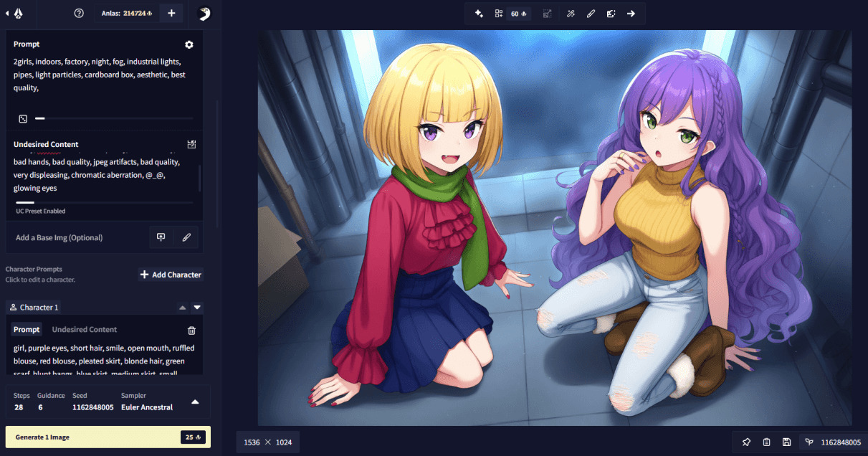Screen dimensions: 868x456
Task: Pin the generated image
Action: click(x=746, y=442)
